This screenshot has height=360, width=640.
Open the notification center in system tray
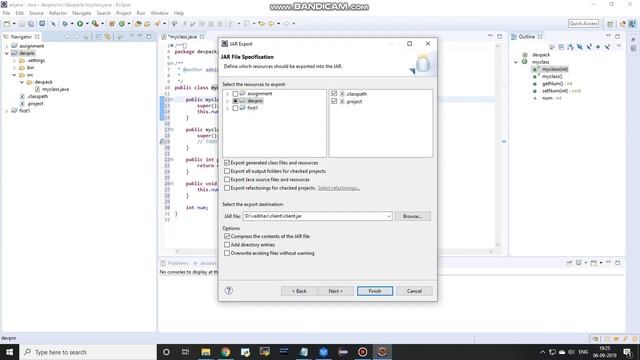(628, 352)
